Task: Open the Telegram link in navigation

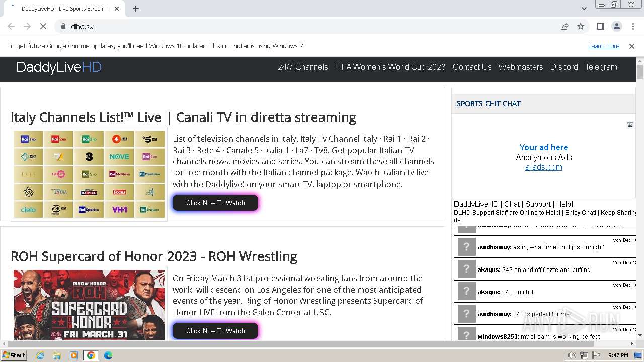Action: (x=601, y=67)
